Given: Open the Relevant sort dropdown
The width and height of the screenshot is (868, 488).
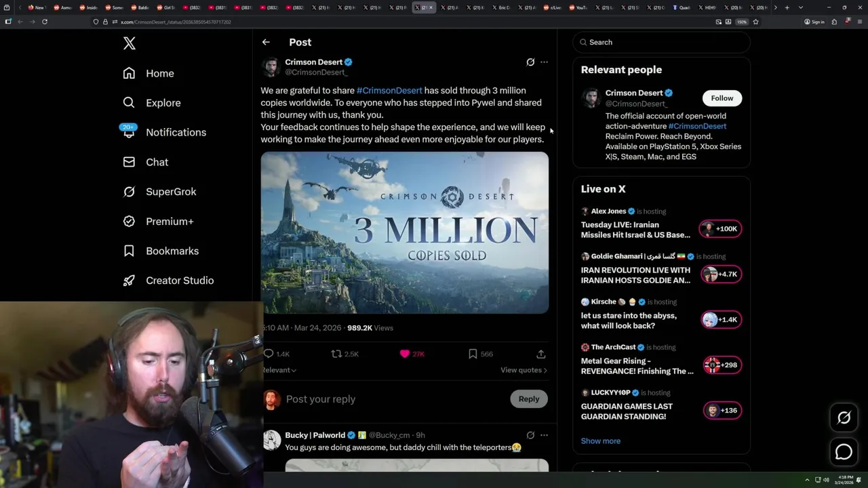Looking at the screenshot, I should (x=279, y=370).
